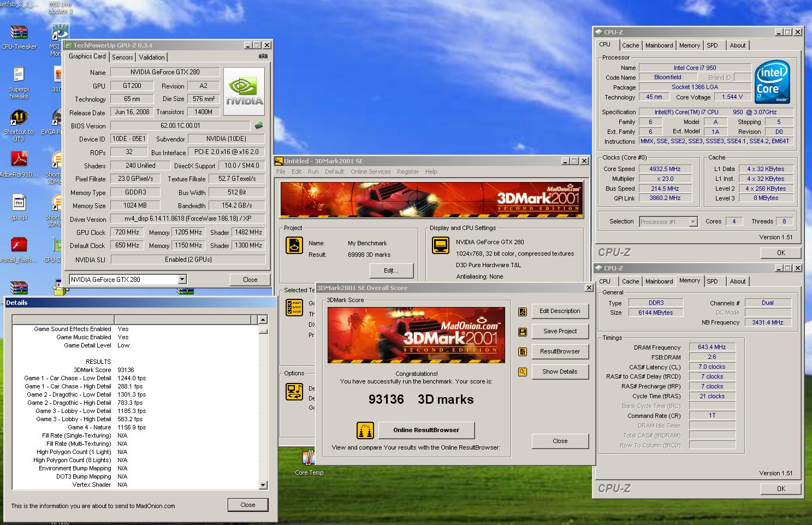Click the Selected Tests checklist icon
Image resolution: width=812 pixels, height=525 pixels.
(294, 308)
